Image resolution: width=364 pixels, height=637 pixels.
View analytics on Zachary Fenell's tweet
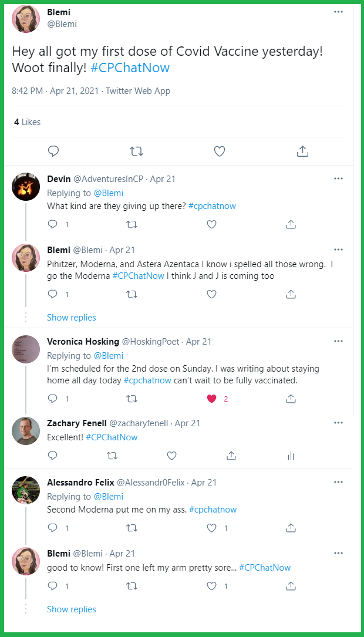[291, 456]
